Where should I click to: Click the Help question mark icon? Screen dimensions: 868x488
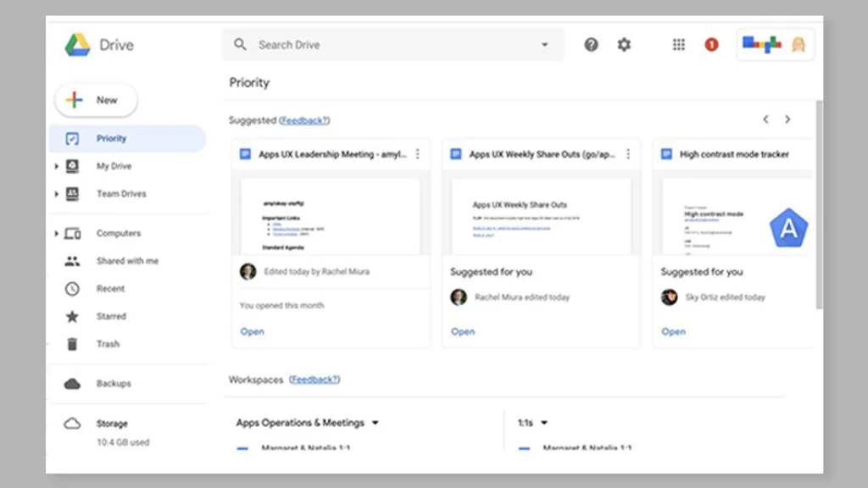[x=591, y=44]
